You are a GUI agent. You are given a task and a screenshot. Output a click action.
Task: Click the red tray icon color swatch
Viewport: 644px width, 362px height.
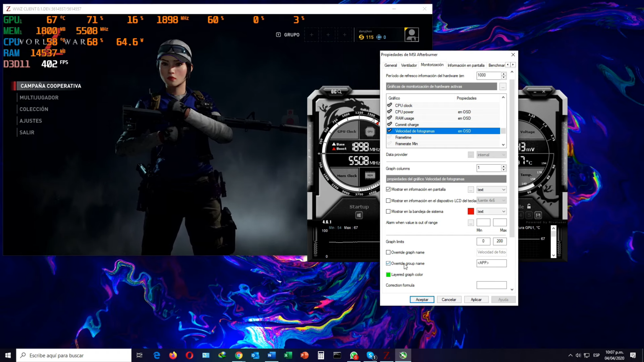pos(470,211)
